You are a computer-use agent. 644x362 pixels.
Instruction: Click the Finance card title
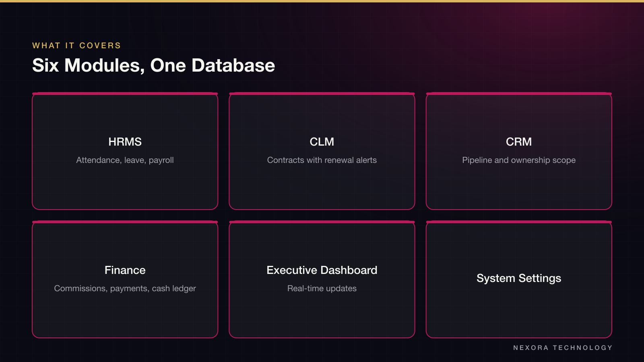(125, 270)
